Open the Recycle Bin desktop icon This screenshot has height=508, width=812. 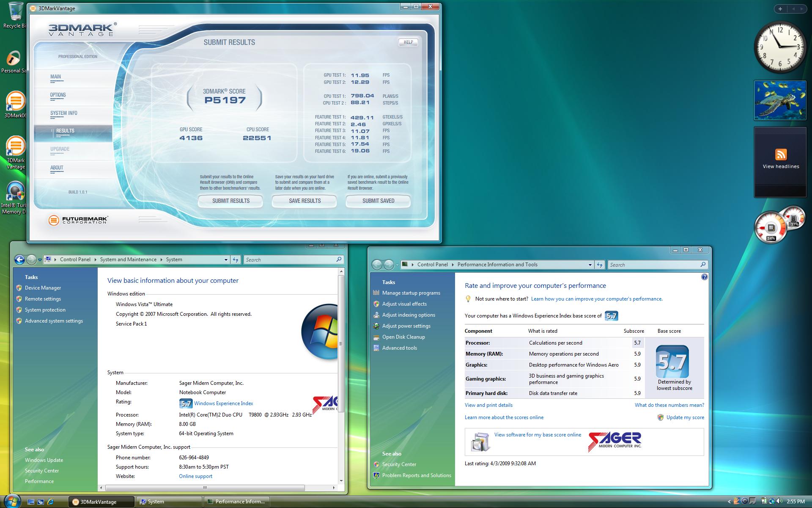pos(15,14)
